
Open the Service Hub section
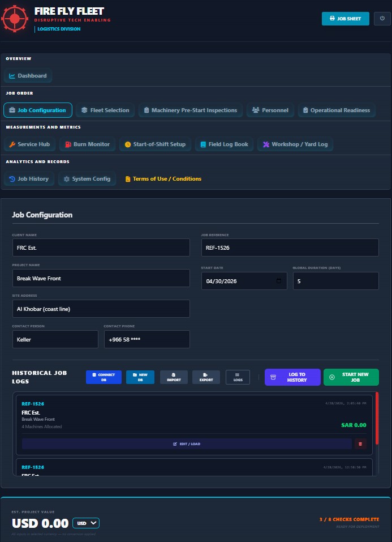point(30,144)
